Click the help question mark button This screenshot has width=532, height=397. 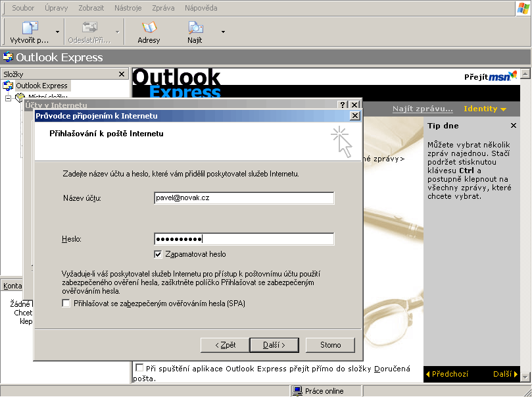tap(343, 105)
